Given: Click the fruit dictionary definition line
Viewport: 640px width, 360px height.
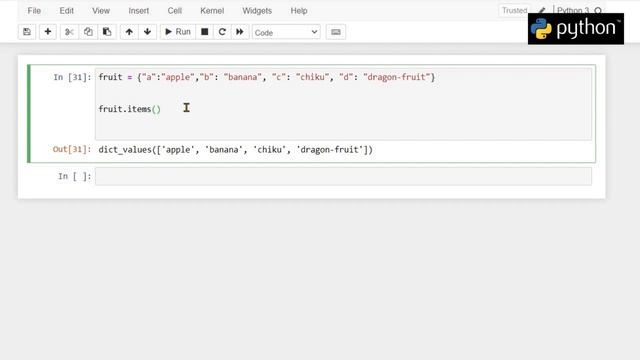Looking at the screenshot, I should point(267,77).
